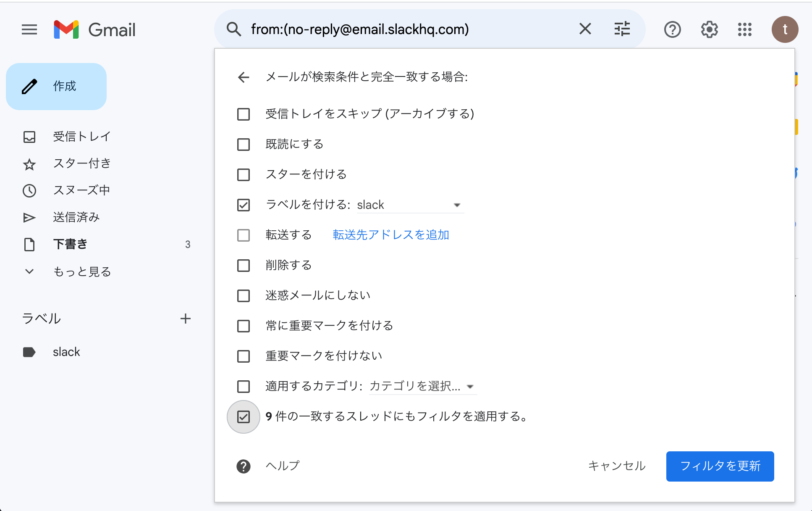This screenshot has width=812, height=511.
Task: Check 既読にする checkbox
Action: tap(244, 145)
